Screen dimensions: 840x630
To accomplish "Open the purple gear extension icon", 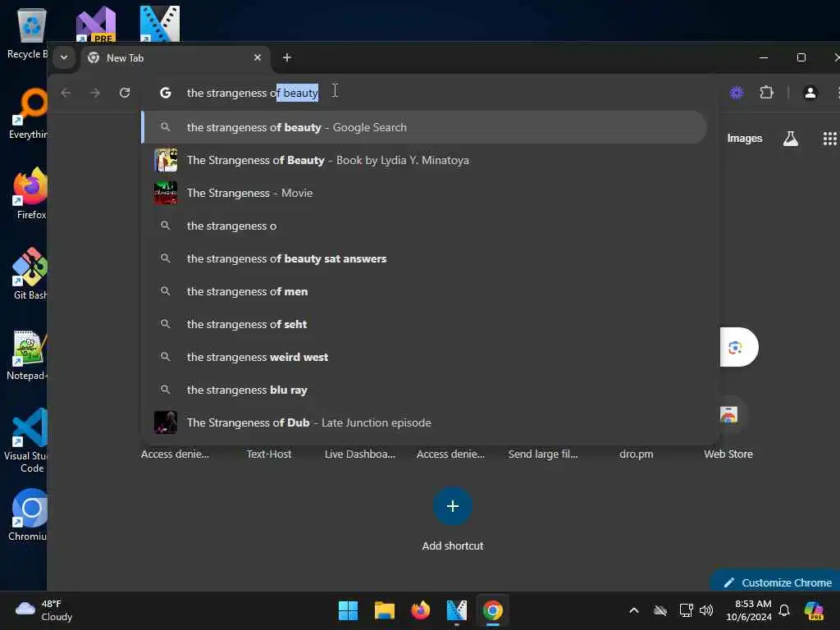I will click(737, 93).
